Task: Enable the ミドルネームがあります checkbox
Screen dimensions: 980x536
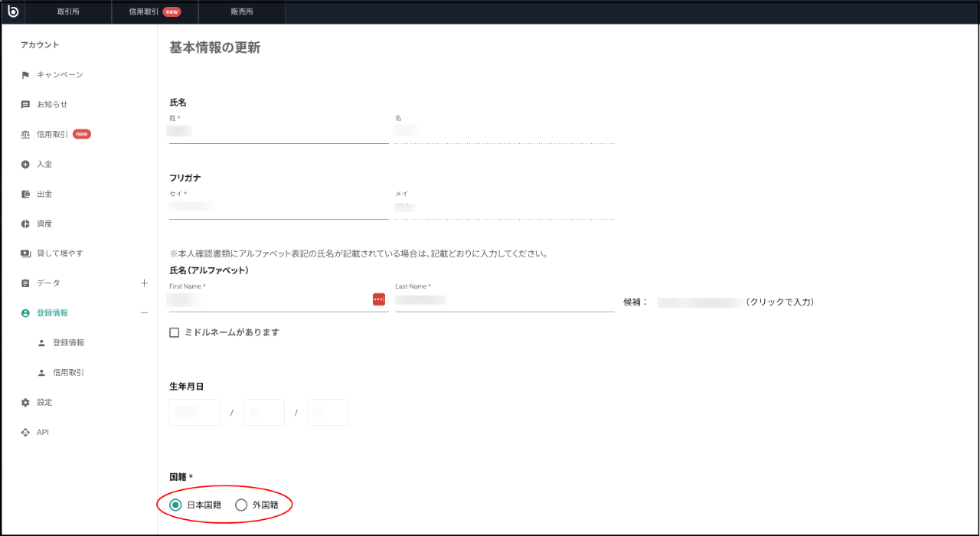Action: [x=174, y=332]
